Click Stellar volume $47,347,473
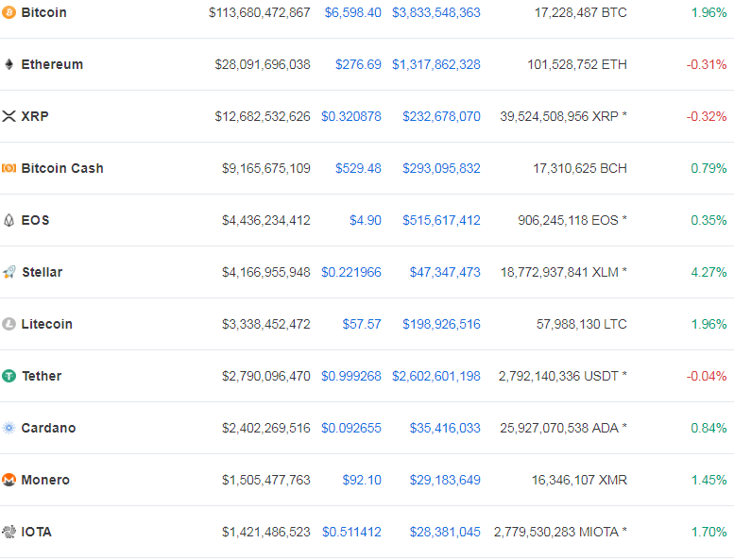 click(445, 272)
